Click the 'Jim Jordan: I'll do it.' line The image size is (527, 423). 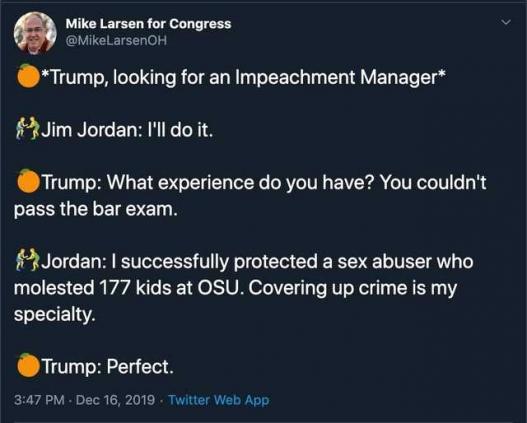tap(127, 130)
